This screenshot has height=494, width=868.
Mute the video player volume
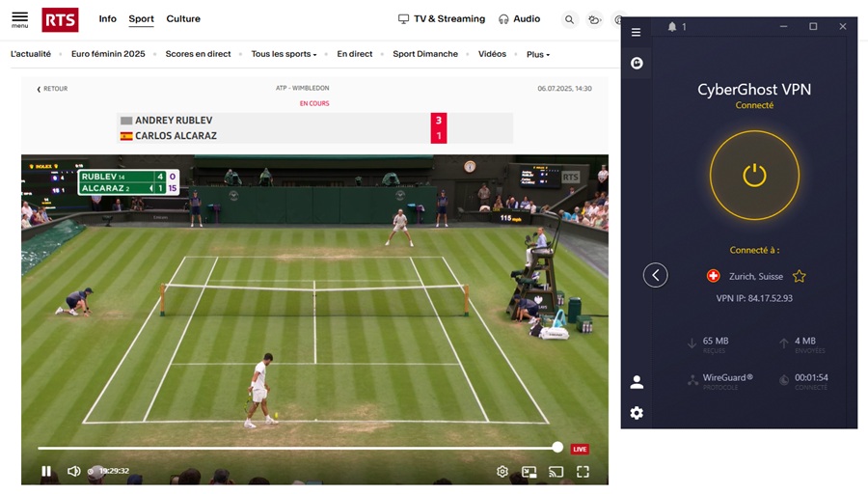tap(73, 471)
